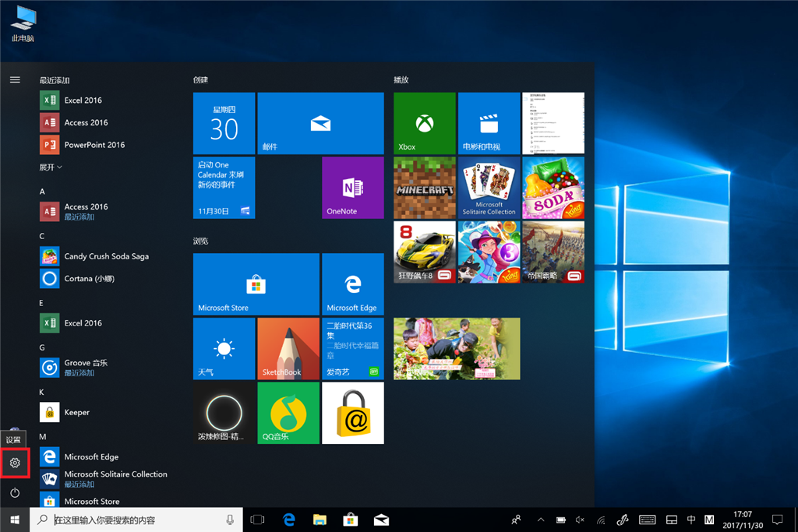
Task: Open Mail from the taskbar
Action: click(x=381, y=520)
